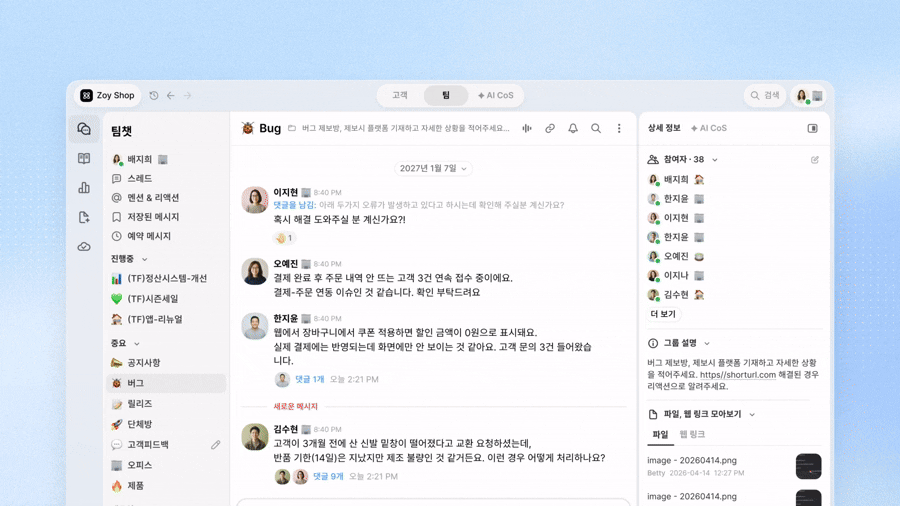Viewport: 900px width, 506px height.
Task: Collapse the details side panel icon
Action: pyautogui.click(x=813, y=129)
